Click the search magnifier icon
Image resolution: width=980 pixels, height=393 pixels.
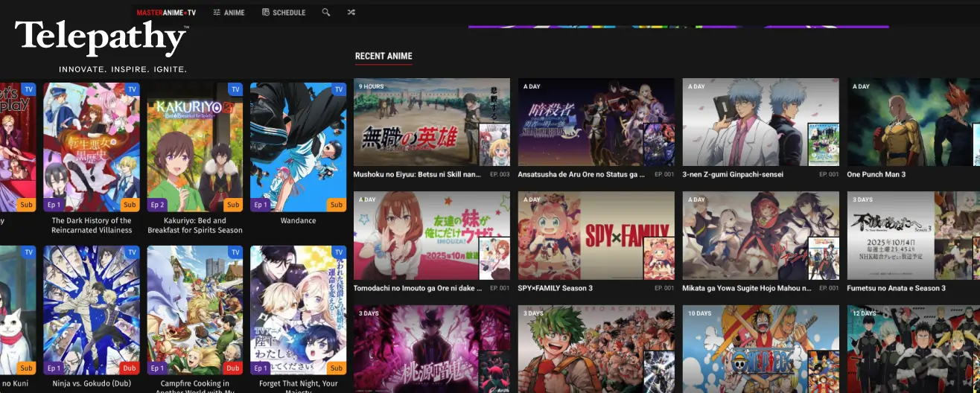(326, 13)
